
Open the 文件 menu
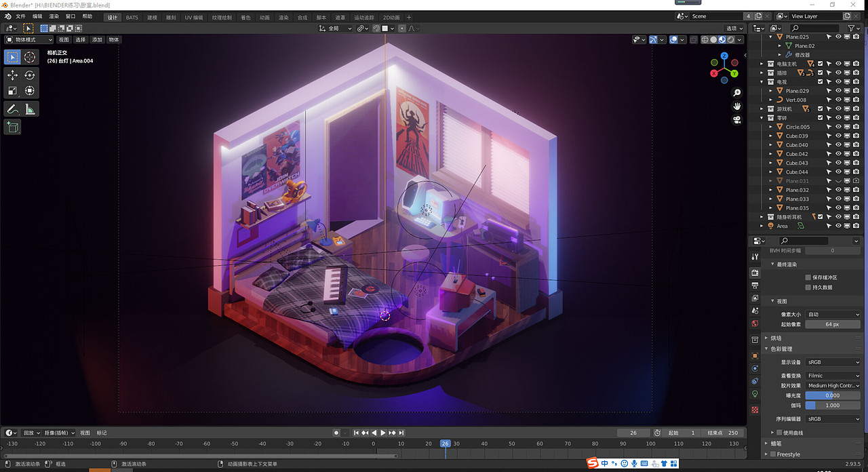(x=20, y=16)
